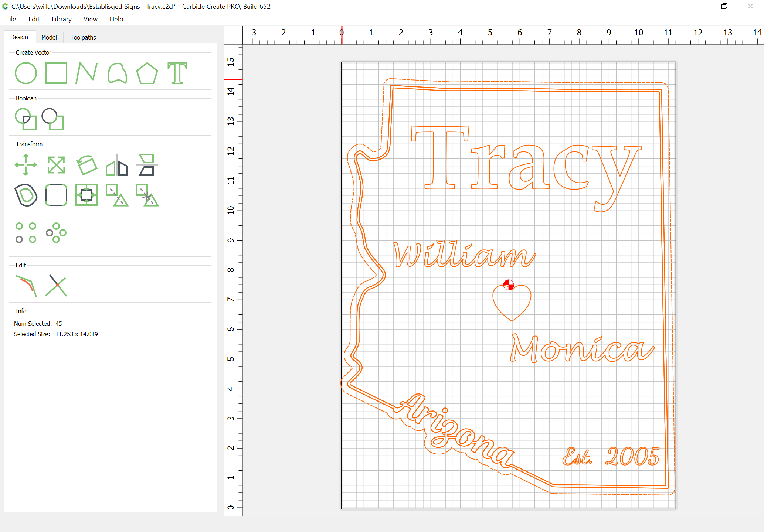The width and height of the screenshot is (764, 532).
Task: Open the Resize transform tool
Action: [56, 165]
